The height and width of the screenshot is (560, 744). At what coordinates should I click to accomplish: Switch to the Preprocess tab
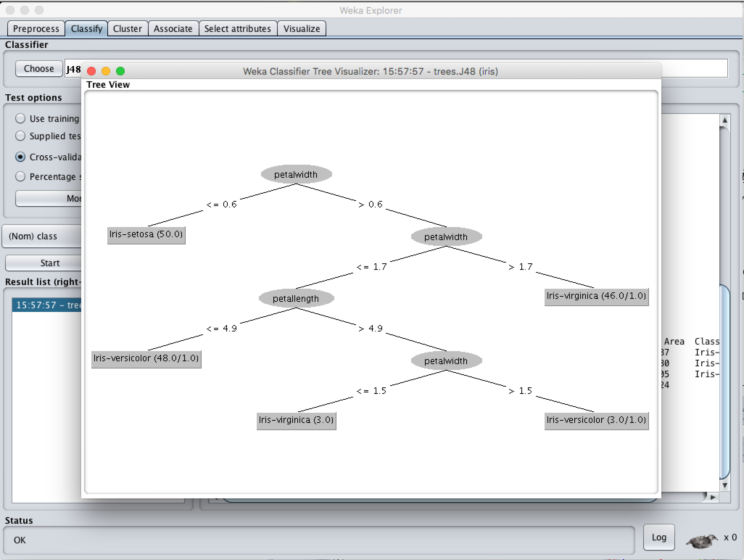click(x=36, y=29)
